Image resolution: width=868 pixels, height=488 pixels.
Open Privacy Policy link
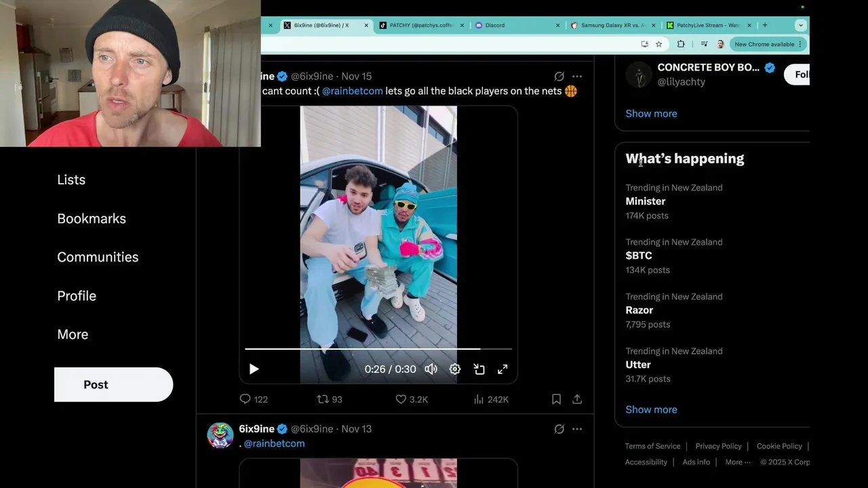[718, 446]
